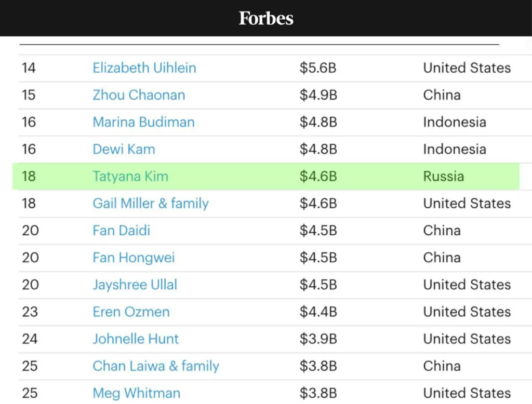
Task: Click the Russia country label
Action: (x=443, y=176)
